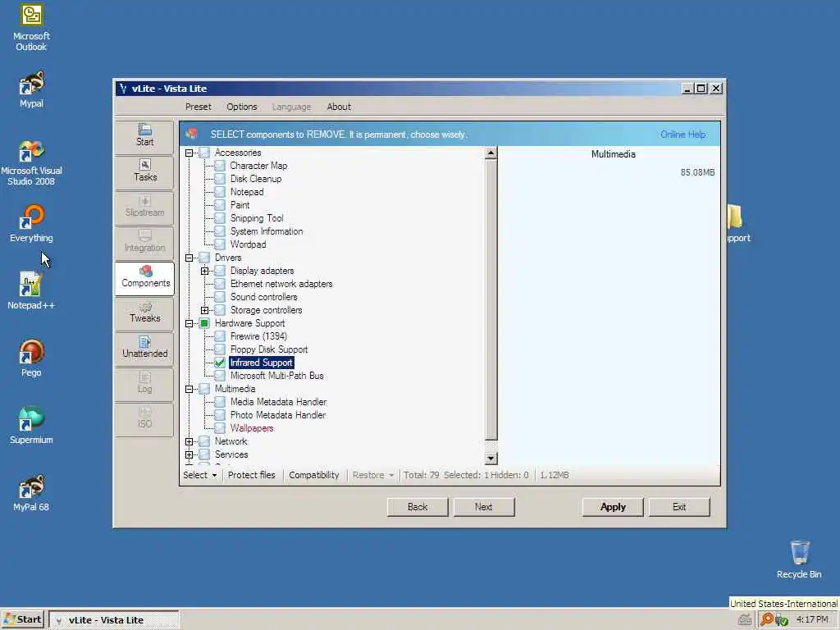840x630 pixels.
Task: Click Protect files in bottom bar
Action: [251, 475]
